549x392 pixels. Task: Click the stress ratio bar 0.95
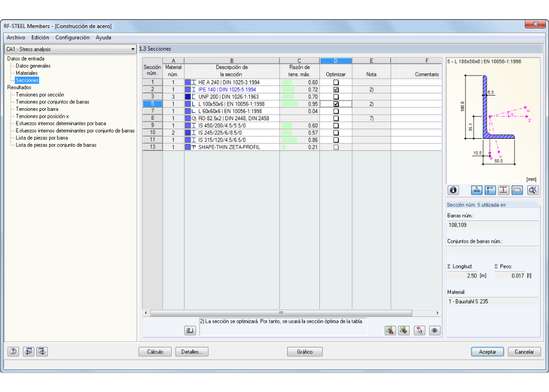291,104
